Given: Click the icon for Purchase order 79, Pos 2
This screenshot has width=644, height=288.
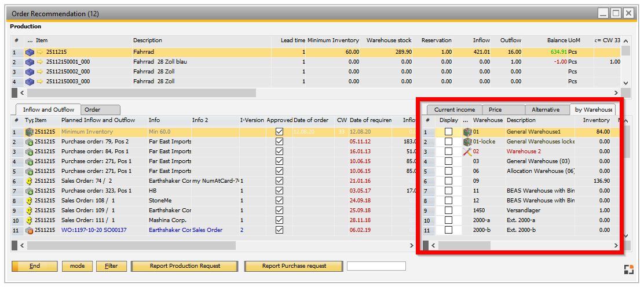Looking at the screenshot, I should point(29,142).
